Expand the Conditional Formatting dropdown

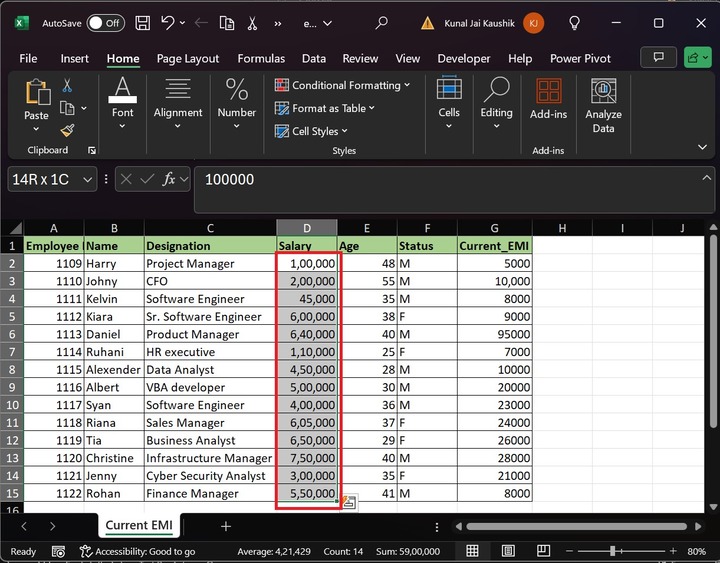click(x=345, y=86)
